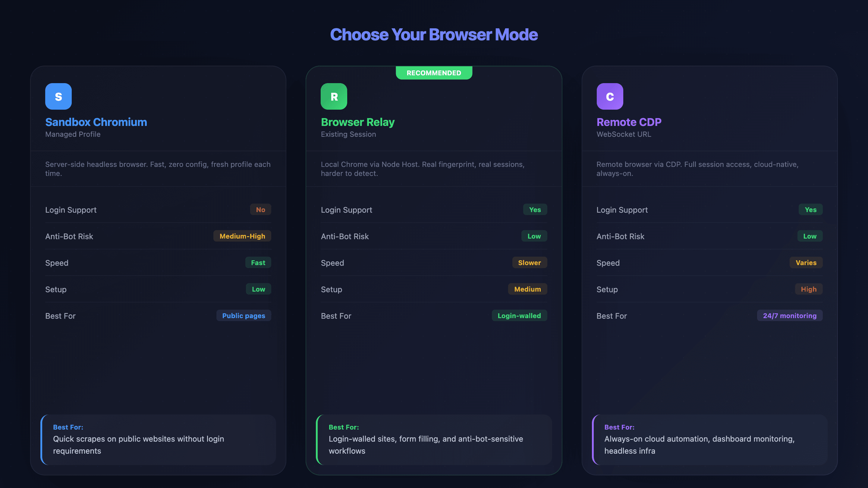Click the "Low" setup badge on Sandbox Chromium
Screen dimensions: 868x488
[258, 289]
